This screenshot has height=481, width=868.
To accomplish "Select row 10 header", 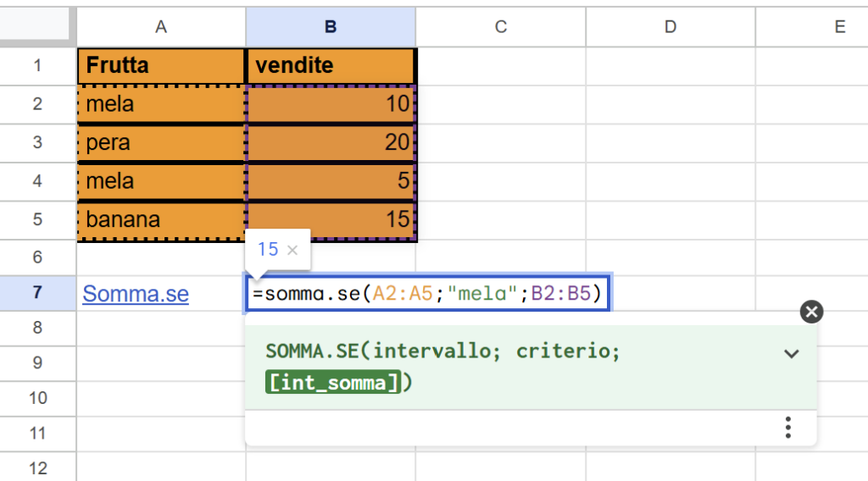I will coord(37,398).
